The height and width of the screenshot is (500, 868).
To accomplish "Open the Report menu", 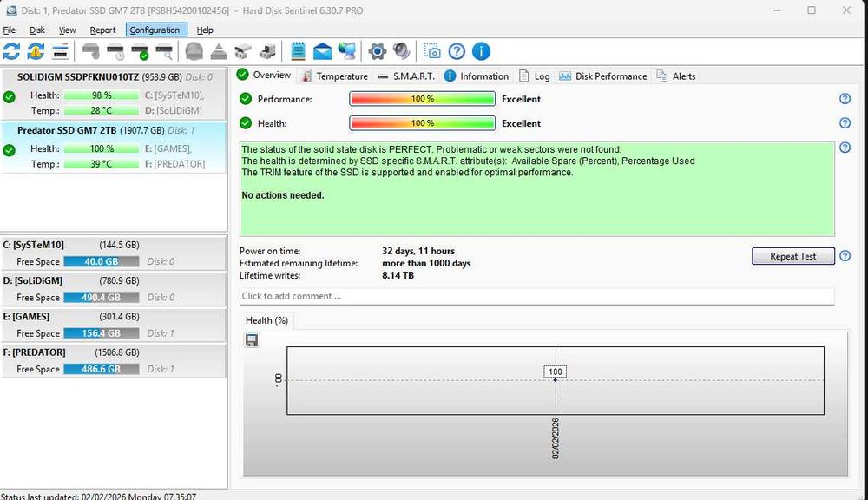I will 103,30.
